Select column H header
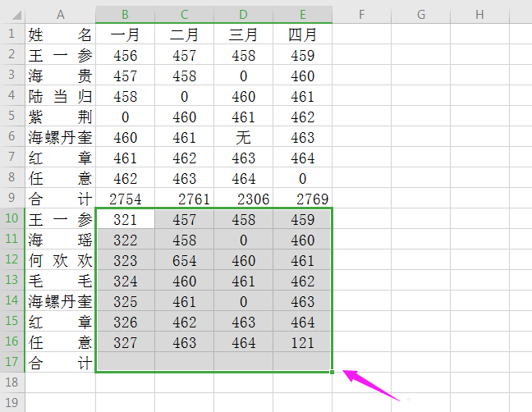The width and height of the screenshot is (532, 412). click(x=479, y=15)
